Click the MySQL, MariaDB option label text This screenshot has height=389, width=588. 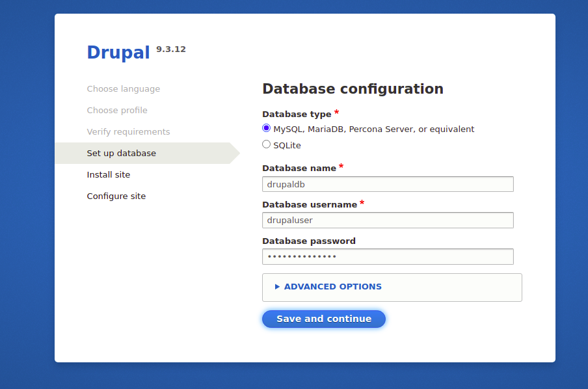click(x=373, y=129)
